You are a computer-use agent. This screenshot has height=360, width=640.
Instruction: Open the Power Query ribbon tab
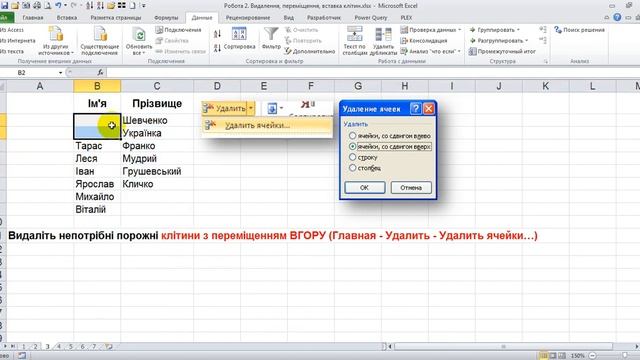pyautogui.click(x=371, y=18)
